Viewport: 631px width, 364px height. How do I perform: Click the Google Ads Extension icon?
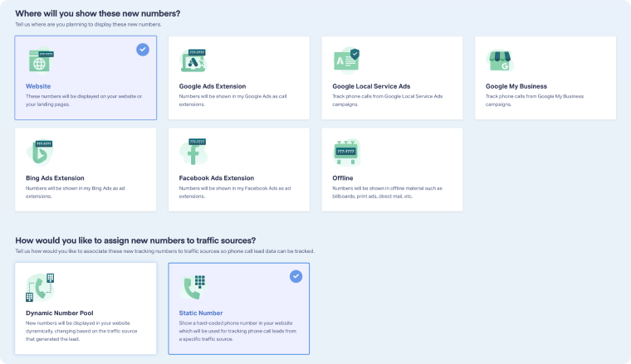[x=193, y=61]
